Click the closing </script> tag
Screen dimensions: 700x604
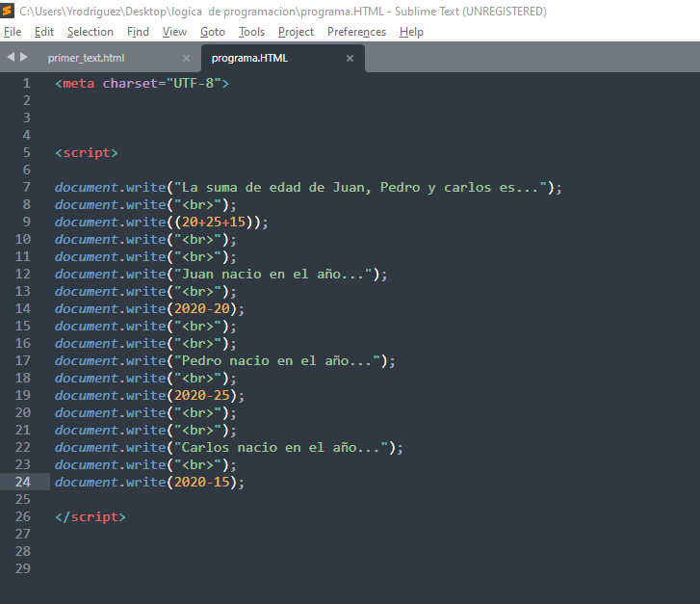pyautogui.click(x=91, y=517)
